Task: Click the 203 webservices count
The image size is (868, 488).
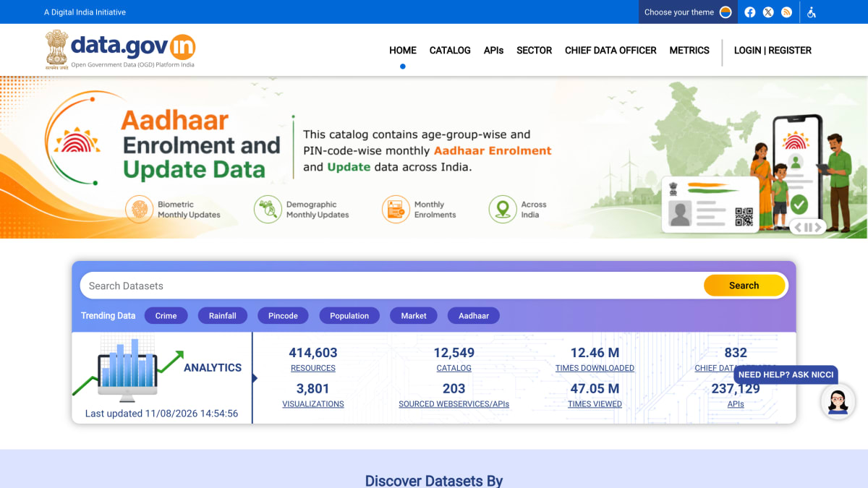Action: [454, 389]
